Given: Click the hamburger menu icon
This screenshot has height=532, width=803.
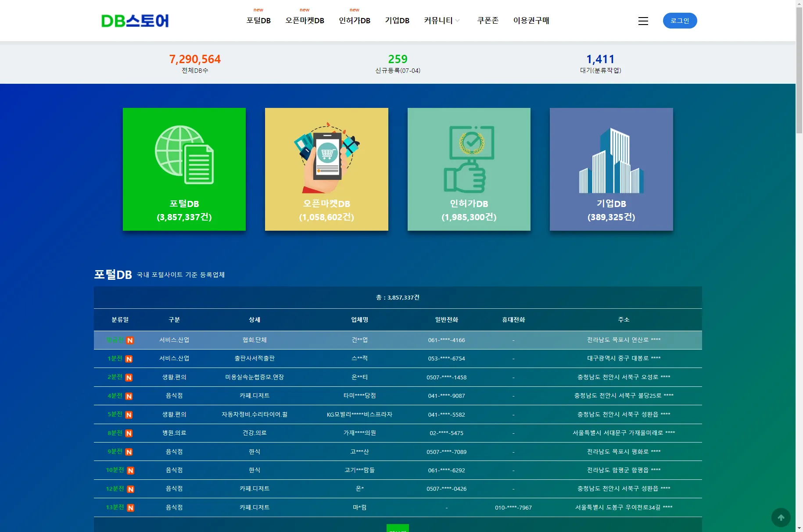Looking at the screenshot, I should pyautogui.click(x=643, y=21).
